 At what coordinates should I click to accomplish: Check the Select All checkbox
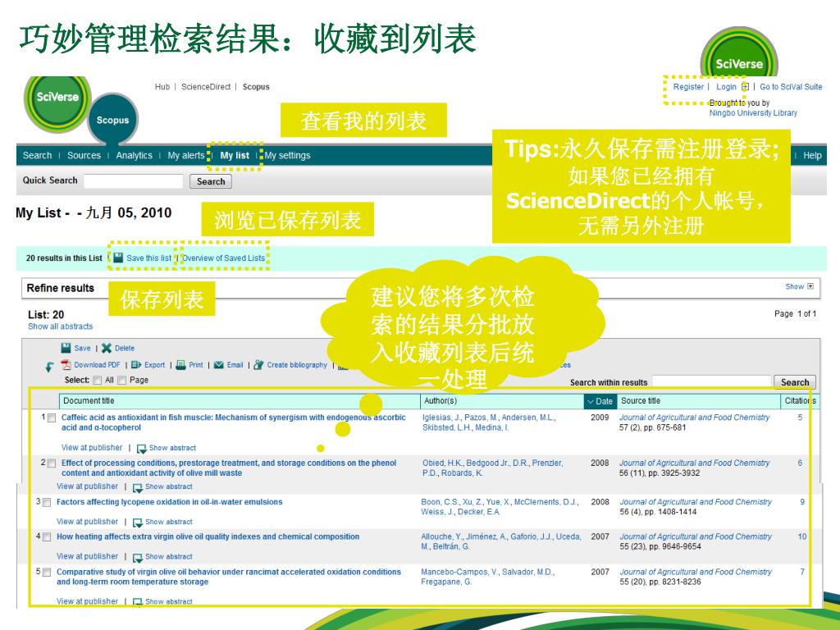click(x=97, y=381)
